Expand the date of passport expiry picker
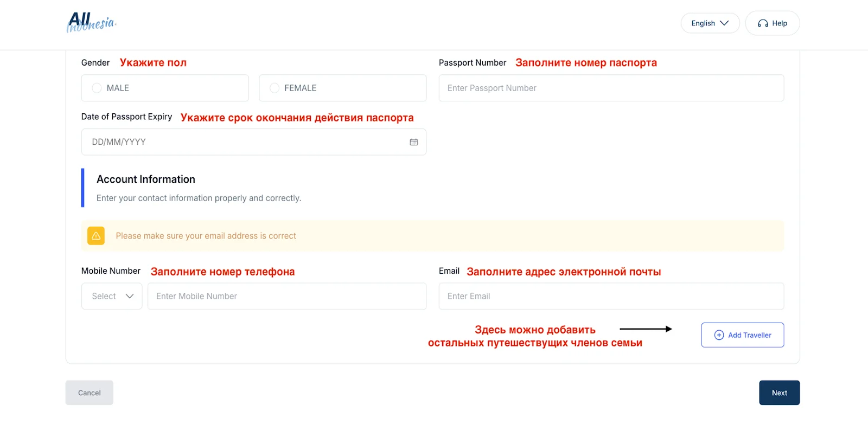The width and height of the screenshot is (868, 437). 254,142
